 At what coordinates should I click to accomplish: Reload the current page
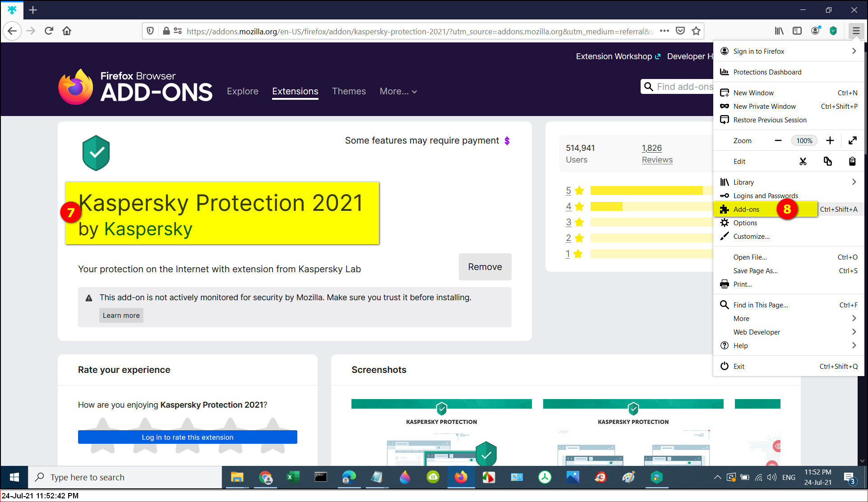[x=49, y=31]
